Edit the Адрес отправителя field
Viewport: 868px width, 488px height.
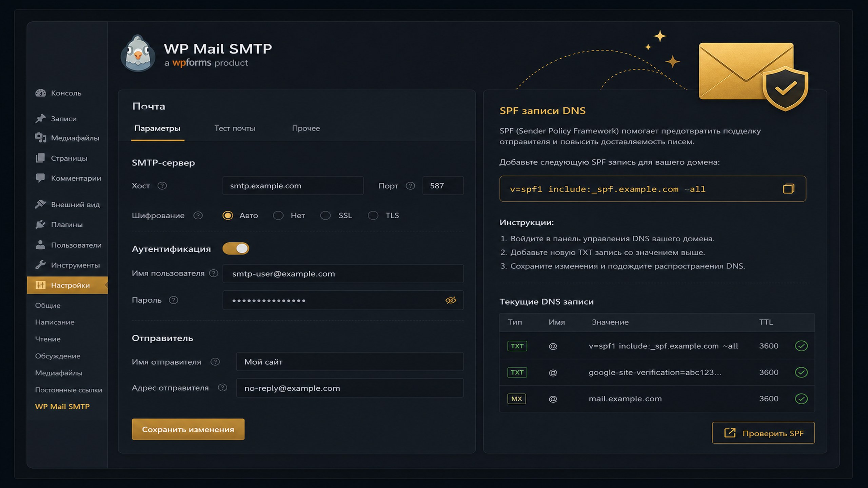pyautogui.click(x=350, y=388)
